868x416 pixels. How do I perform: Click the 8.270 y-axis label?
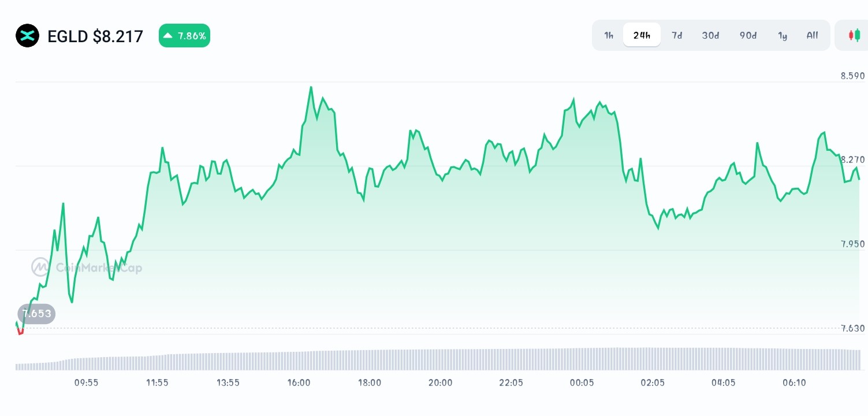(x=852, y=159)
